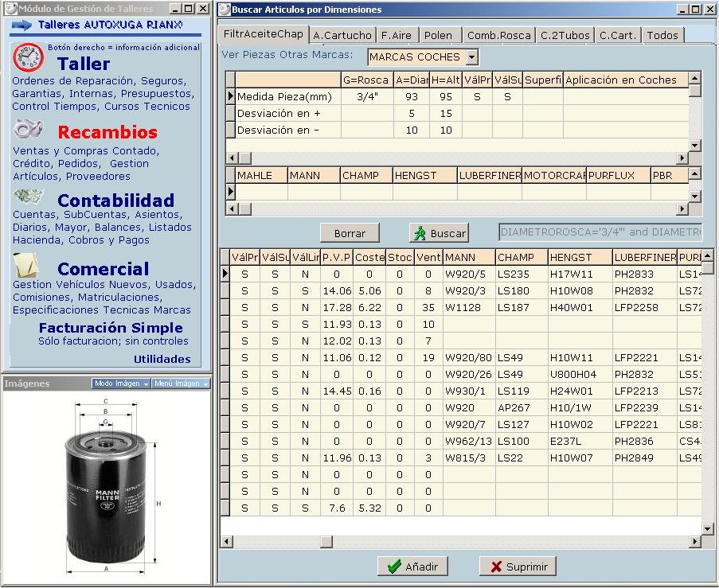Click the Recambios nut icon

tap(28, 129)
